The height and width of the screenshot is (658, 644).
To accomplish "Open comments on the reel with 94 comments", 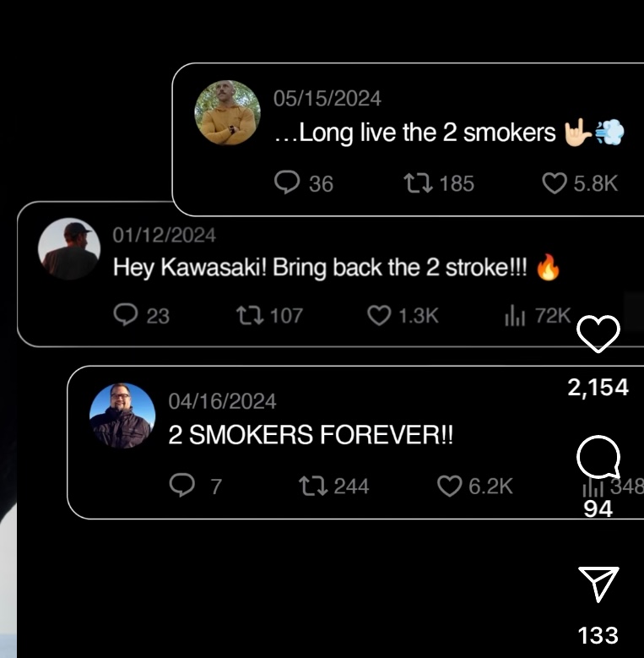I will point(598,460).
